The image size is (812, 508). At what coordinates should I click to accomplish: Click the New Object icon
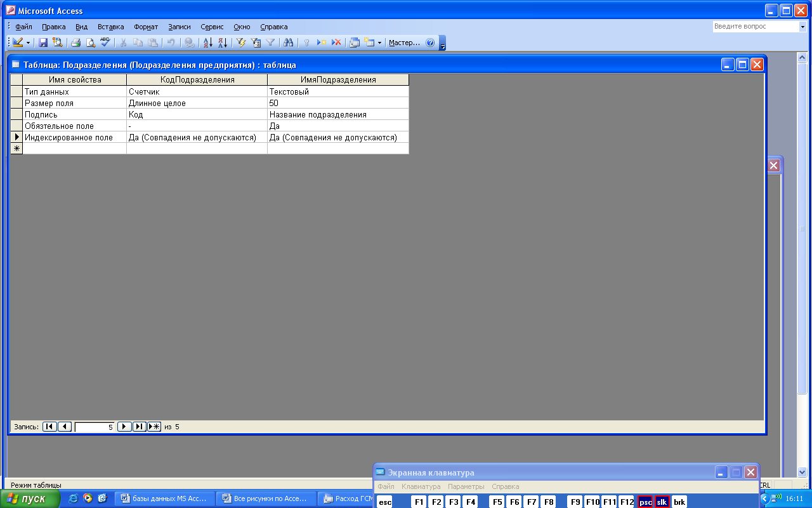(x=369, y=43)
